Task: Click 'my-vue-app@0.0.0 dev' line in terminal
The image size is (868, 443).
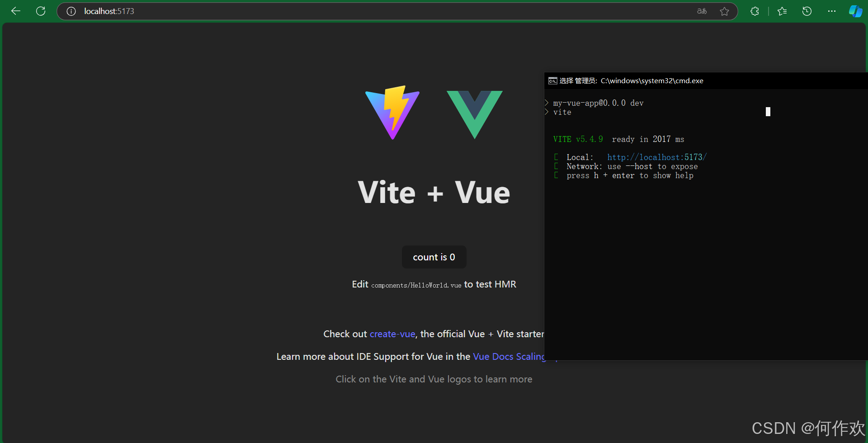Action: click(x=598, y=103)
